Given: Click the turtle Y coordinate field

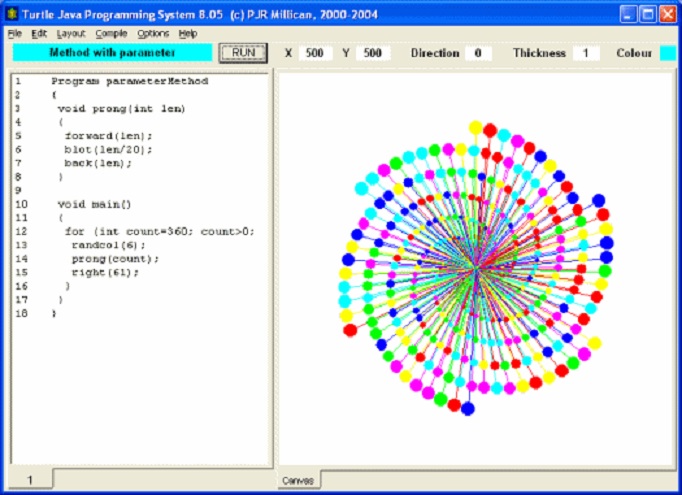Looking at the screenshot, I should 372,52.
